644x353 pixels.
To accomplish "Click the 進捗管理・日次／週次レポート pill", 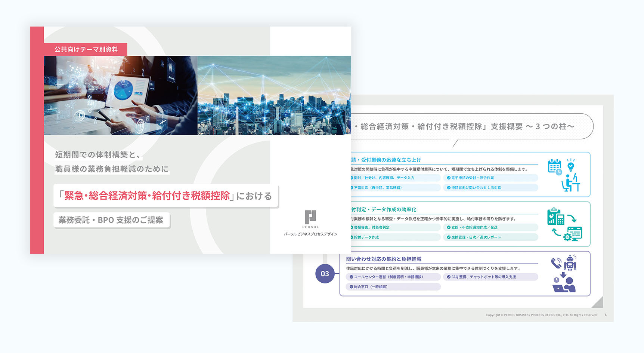I will (490, 237).
